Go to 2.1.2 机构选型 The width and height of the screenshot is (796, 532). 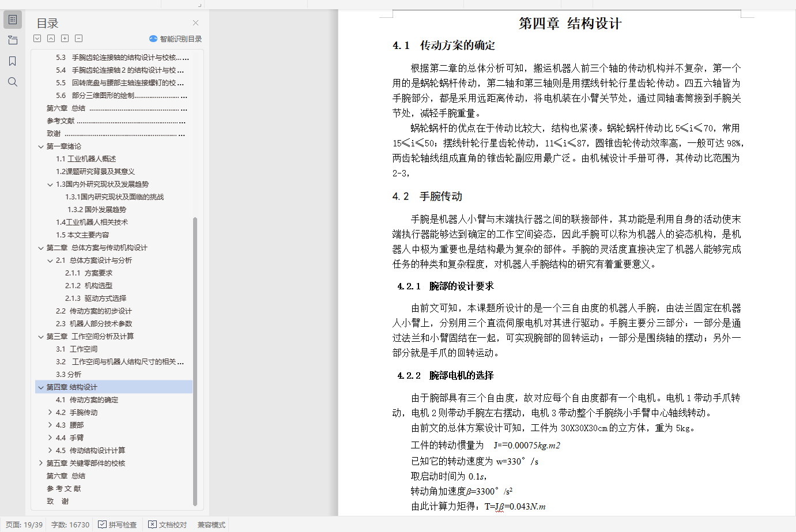click(89, 286)
